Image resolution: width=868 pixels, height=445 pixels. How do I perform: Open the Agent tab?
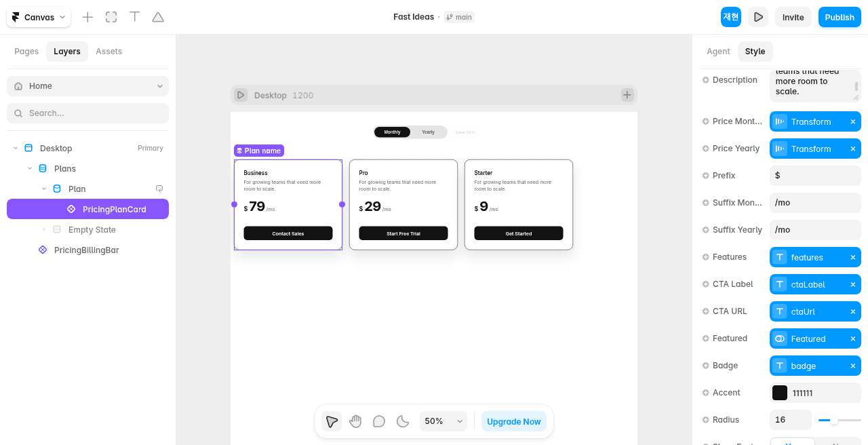718,52
